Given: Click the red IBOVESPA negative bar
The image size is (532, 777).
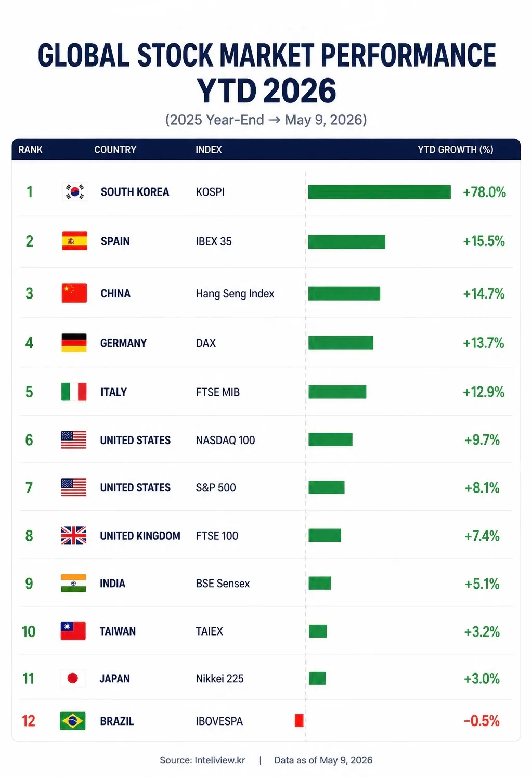Looking at the screenshot, I should coord(299,720).
